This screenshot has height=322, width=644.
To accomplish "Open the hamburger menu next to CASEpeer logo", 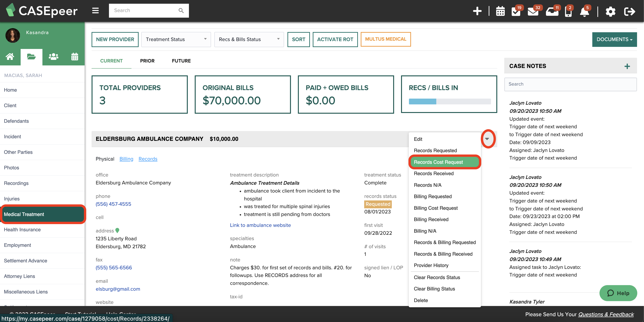I will pos(95,10).
